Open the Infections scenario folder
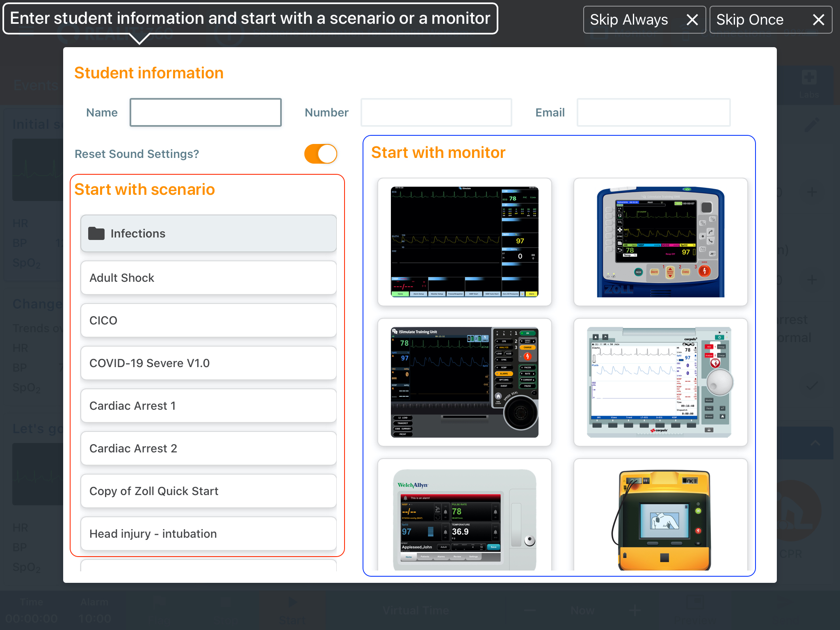This screenshot has height=630, width=840. point(208,233)
